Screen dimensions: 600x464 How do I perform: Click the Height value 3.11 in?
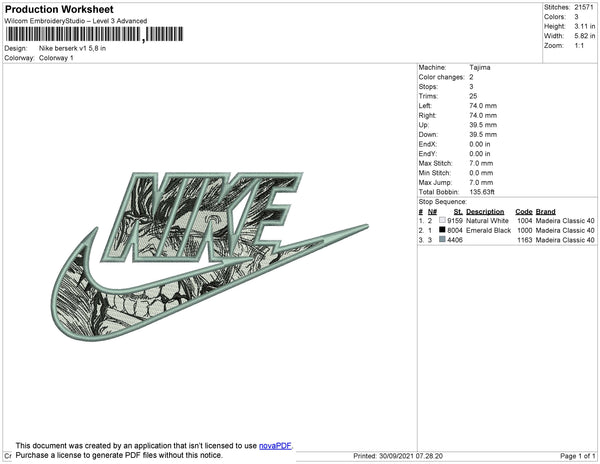[x=585, y=26]
